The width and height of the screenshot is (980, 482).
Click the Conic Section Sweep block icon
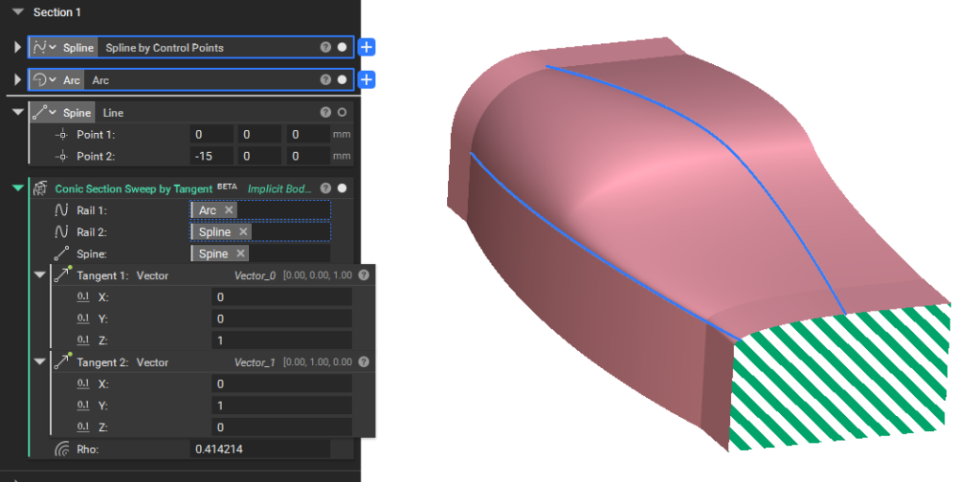pyautogui.click(x=41, y=189)
